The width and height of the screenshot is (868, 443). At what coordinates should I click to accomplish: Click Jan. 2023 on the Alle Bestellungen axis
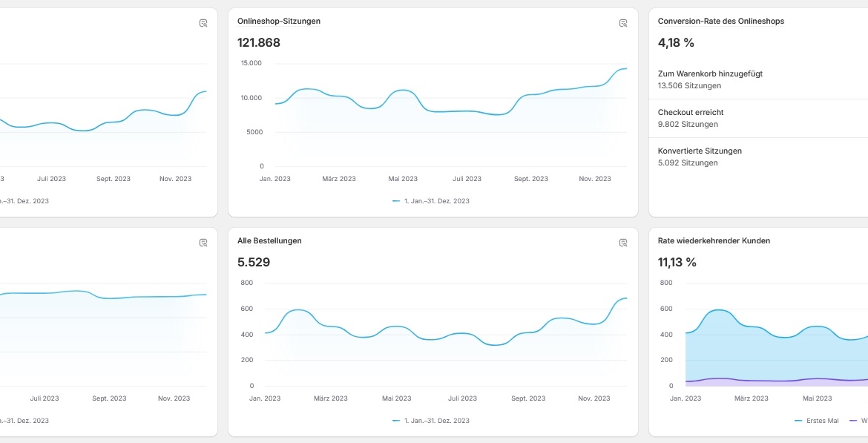coord(265,398)
